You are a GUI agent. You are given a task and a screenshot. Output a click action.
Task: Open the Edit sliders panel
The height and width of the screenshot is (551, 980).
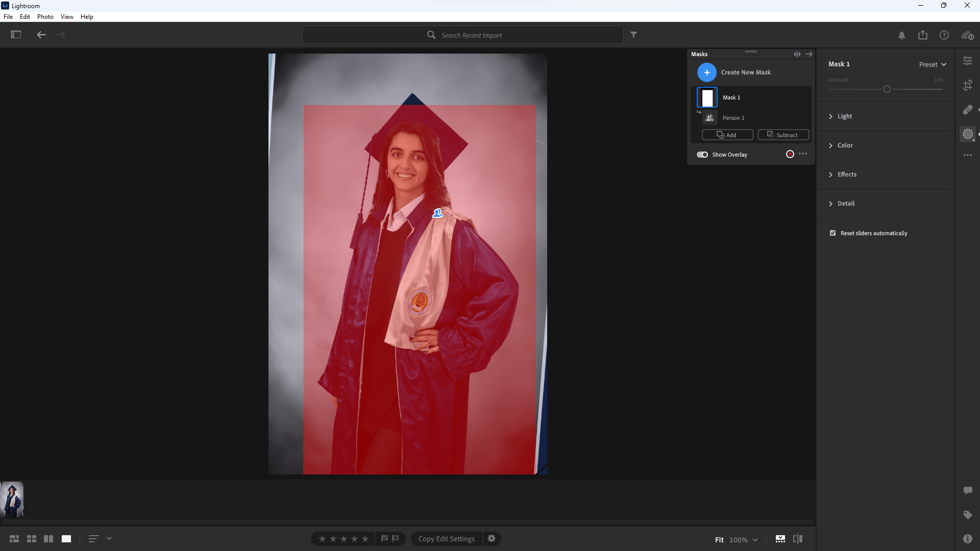click(x=968, y=60)
